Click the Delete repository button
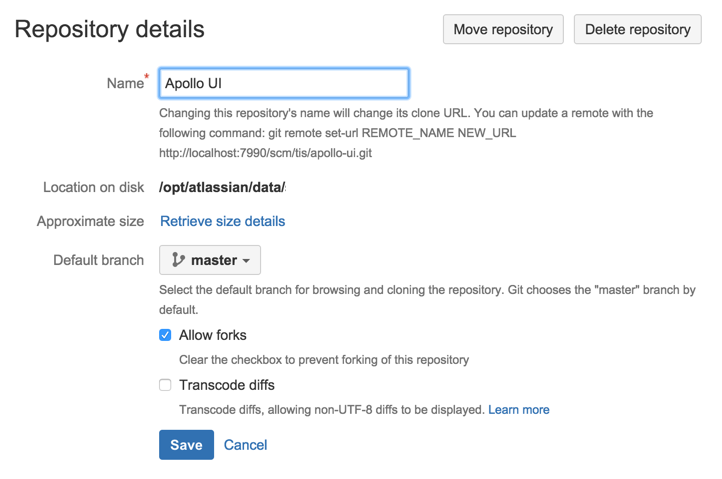Viewport: 722px width, 479px height. pyautogui.click(x=637, y=29)
